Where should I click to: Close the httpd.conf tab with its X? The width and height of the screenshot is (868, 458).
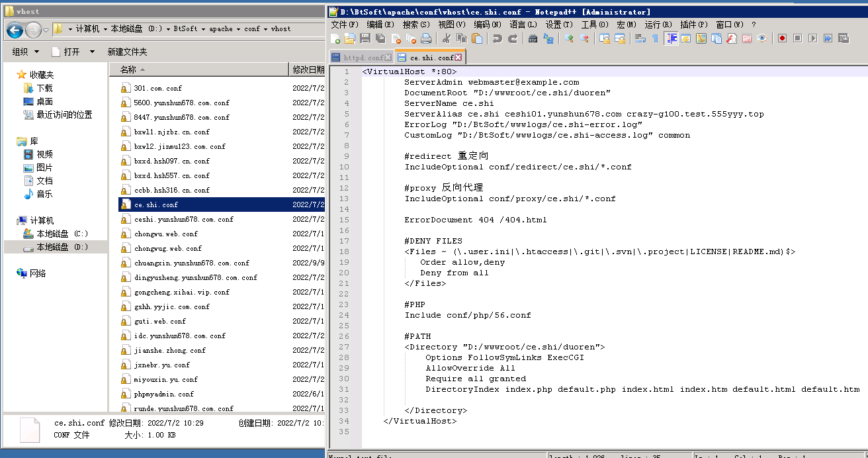coord(388,58)
